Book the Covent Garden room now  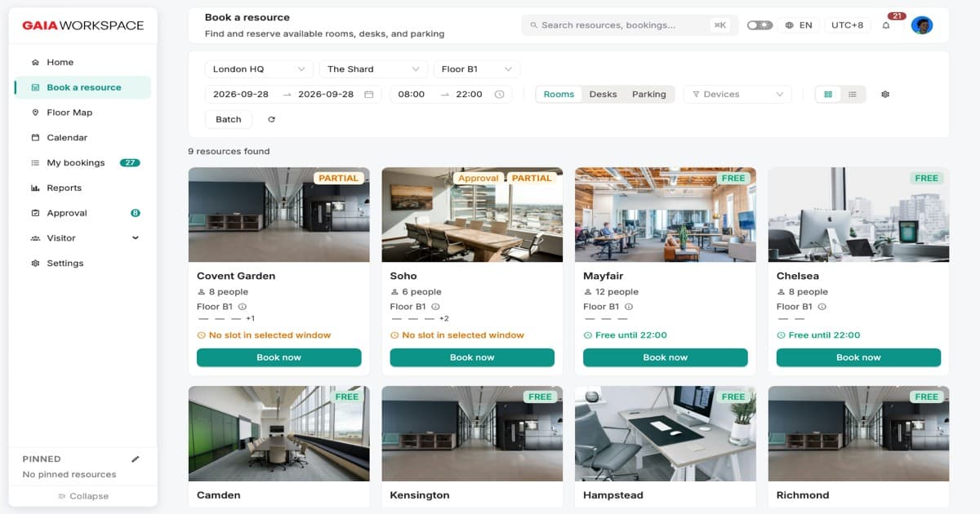(279, 357)
